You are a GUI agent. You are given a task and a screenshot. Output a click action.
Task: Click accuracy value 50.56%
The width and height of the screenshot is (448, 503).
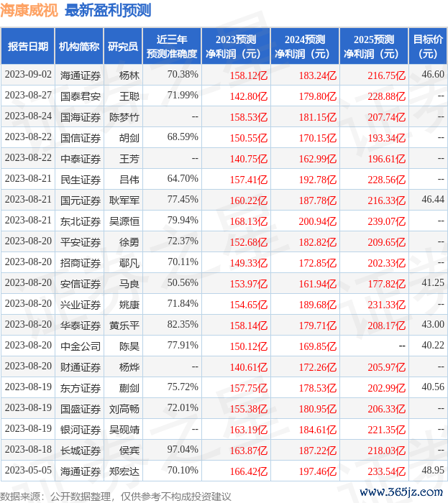(183, 283)
